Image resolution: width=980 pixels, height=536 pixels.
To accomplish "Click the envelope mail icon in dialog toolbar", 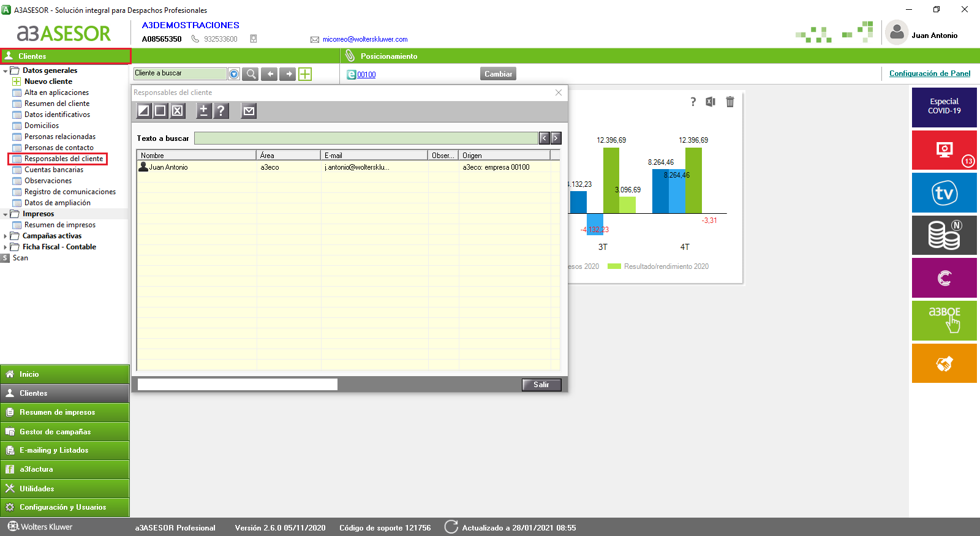I will point(249,111).
